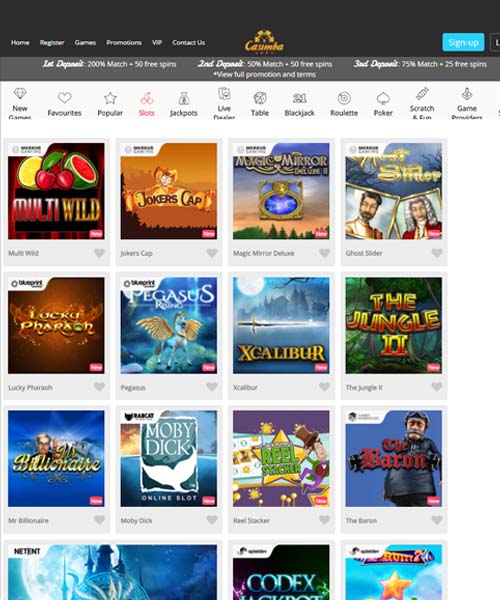Open the Magic Mirror Deluxe II thumbnail
Screen dimensions: 500x600
tap(281, 191)
